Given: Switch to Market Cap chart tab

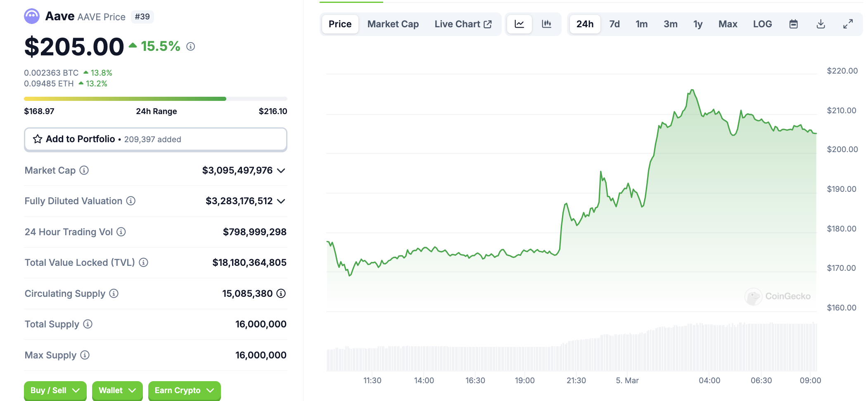Looking at the screenshot, I should pos(393,24).
